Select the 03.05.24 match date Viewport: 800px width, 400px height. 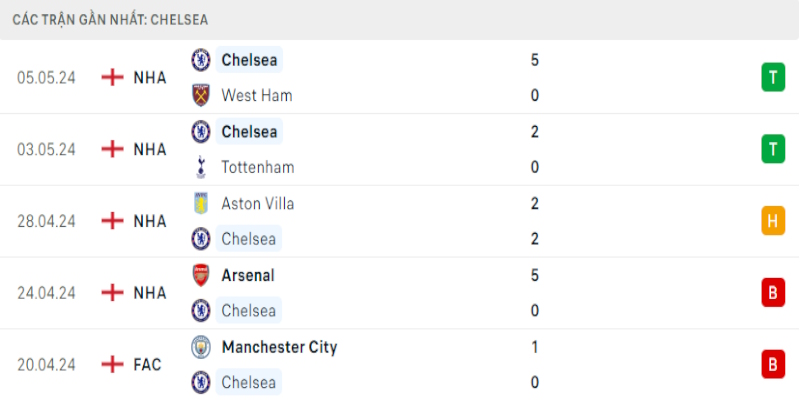(x=47, y=149)
